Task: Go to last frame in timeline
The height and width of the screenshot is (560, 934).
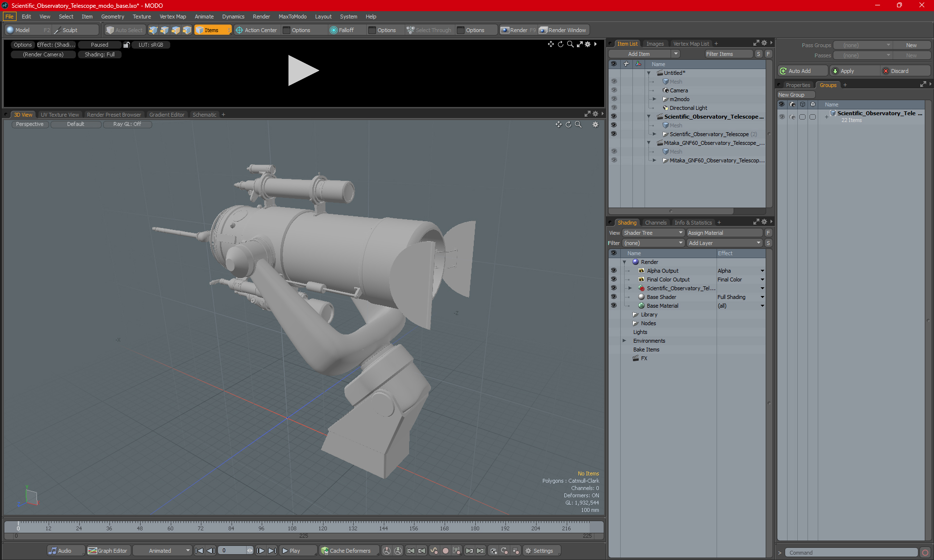Action: point(272,551)
